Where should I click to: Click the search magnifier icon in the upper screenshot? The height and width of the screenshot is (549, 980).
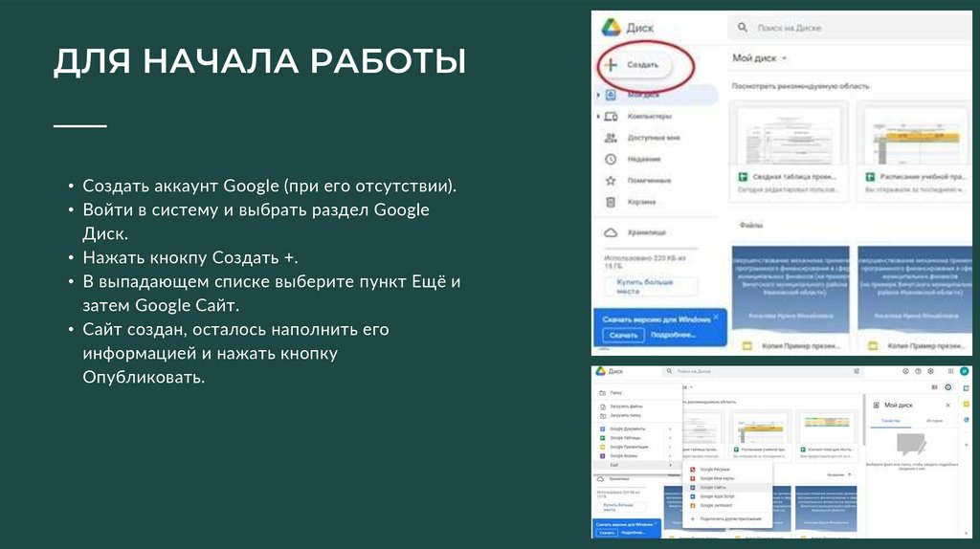click(742, 28)
